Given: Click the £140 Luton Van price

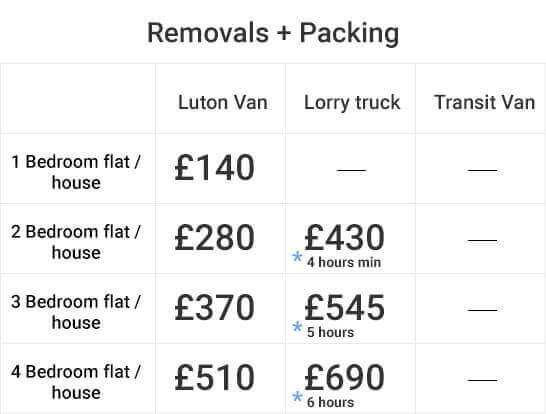Looking at the screenshot, I should coord(214,167).
